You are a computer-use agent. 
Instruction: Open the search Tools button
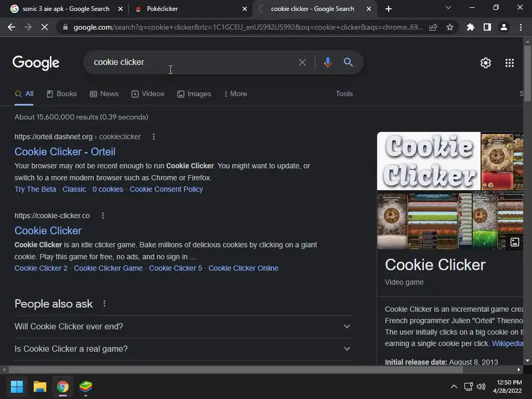pos(344,94)
